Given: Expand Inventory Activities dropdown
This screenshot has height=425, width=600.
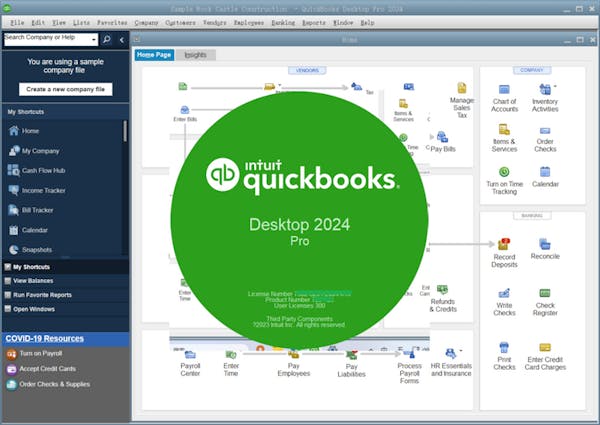Looking at the screenshot, I should point(556,86).
